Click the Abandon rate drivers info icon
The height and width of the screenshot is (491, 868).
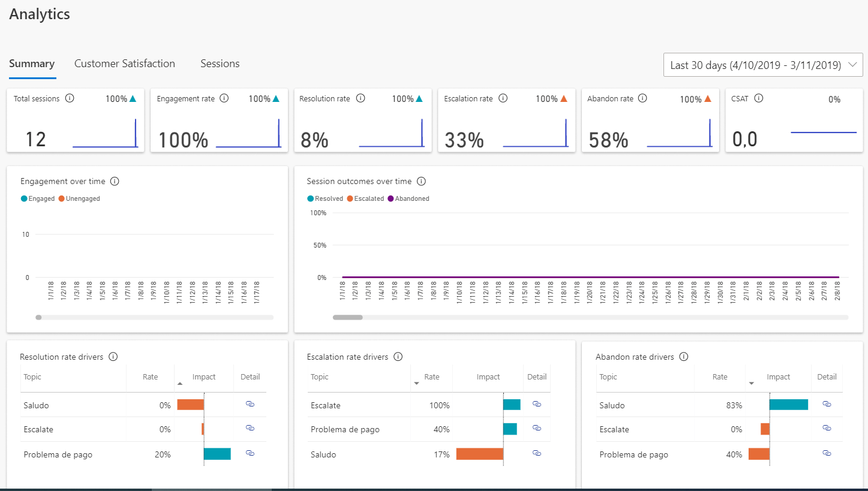click(x=684, y=356)
